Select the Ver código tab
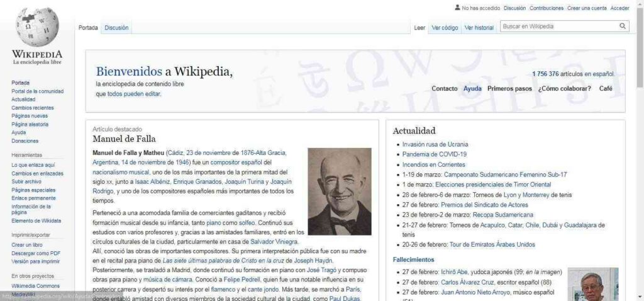644x301 pixels. [445, 28]
